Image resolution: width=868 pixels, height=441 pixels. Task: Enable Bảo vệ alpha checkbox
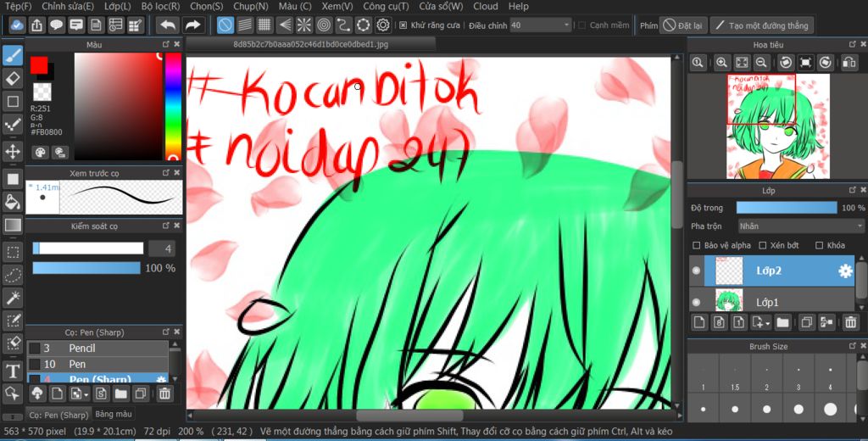coord(697,245)
